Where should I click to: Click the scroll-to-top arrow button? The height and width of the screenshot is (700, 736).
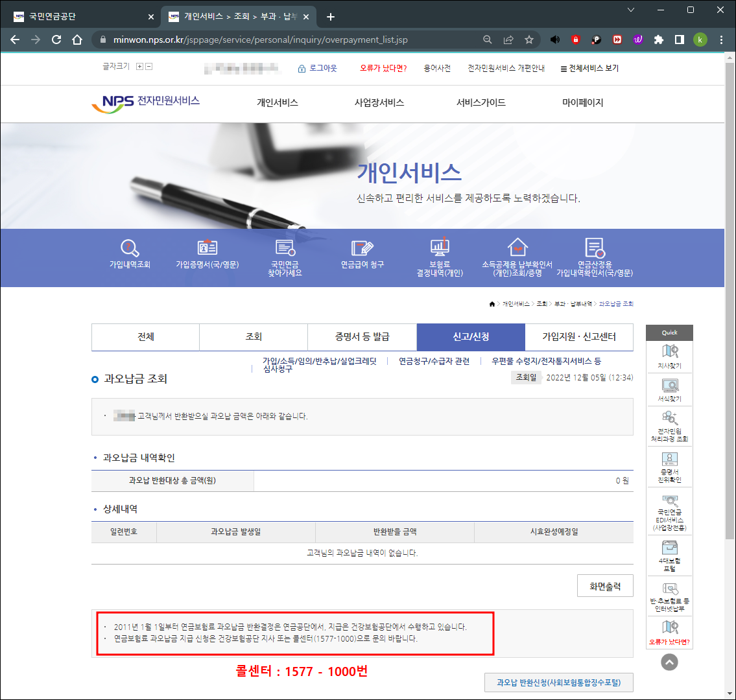(668, 662)
